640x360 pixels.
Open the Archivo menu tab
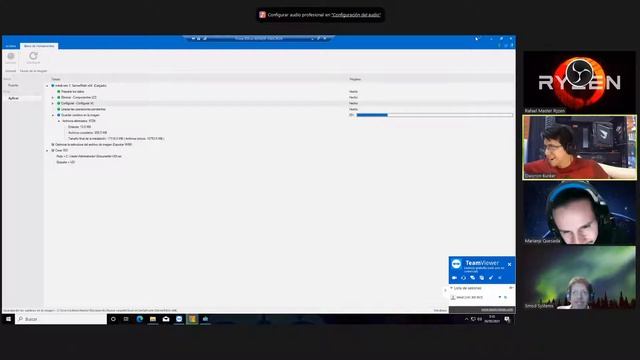[11, 46]
